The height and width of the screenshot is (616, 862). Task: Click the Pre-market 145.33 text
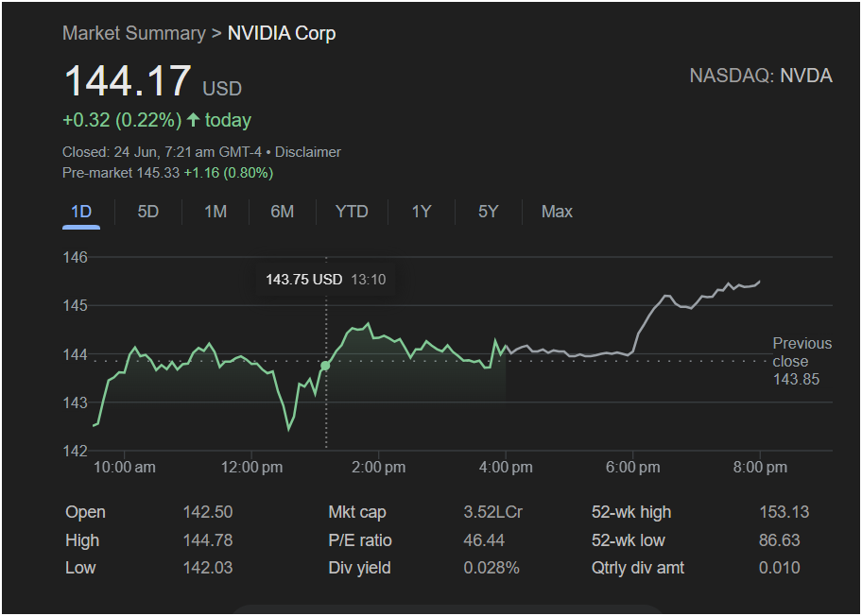click(121, 173)
